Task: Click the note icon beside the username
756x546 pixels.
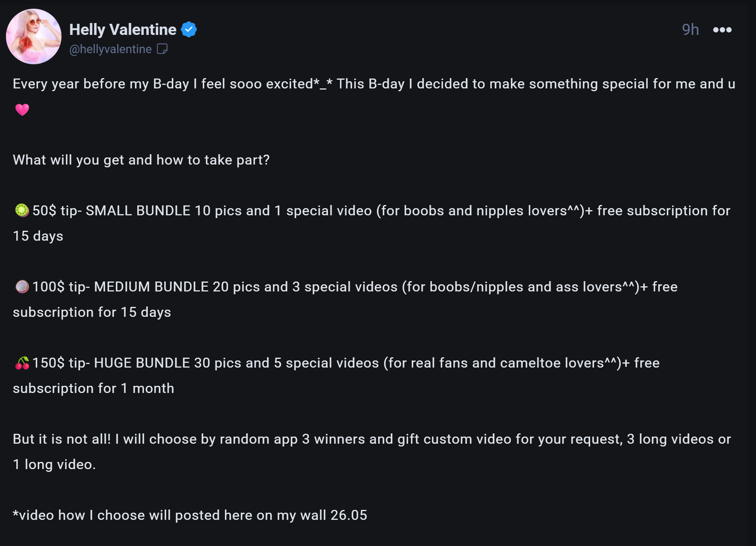Action: 162,49
